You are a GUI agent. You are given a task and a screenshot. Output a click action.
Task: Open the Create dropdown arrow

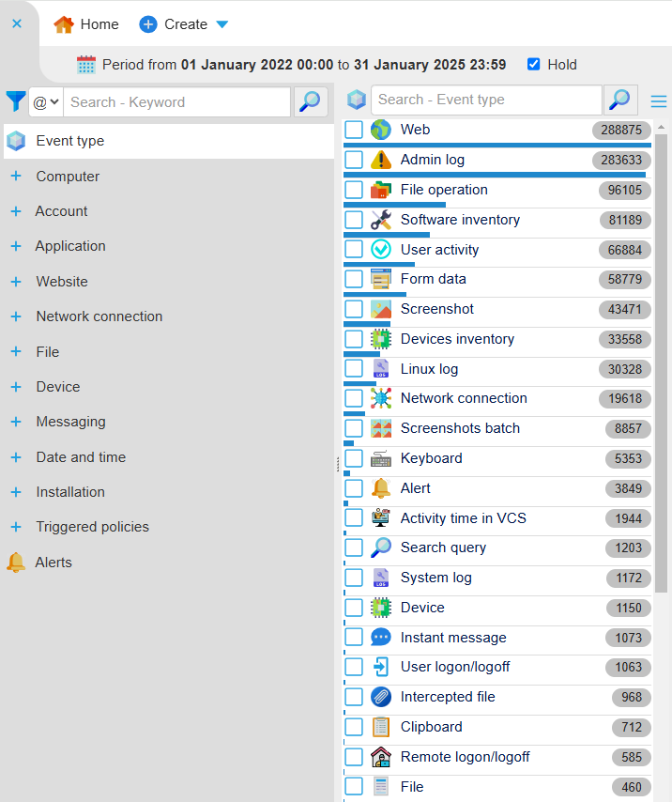click(x=221, y=24)
